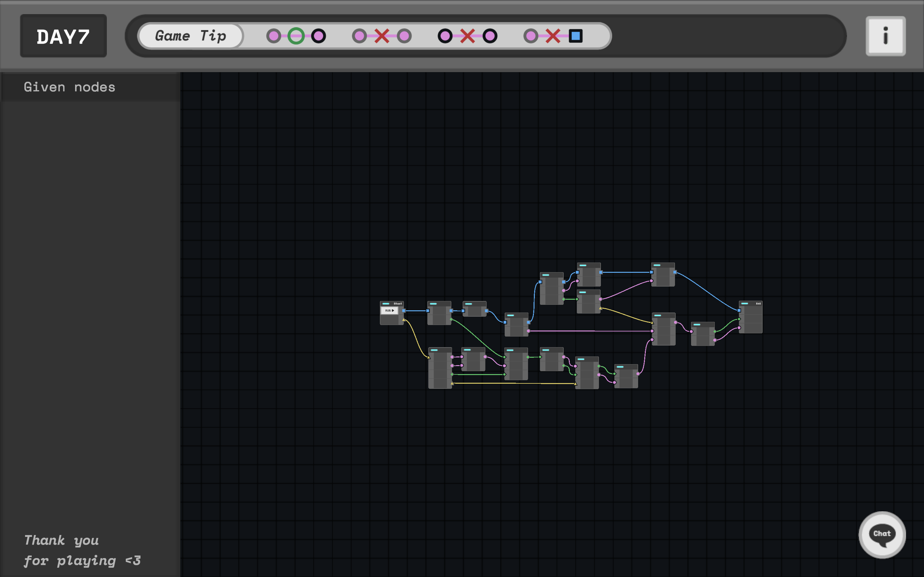Click the End node's blue square input port
This screenshot has width=924, height=577.
point(739,311)
